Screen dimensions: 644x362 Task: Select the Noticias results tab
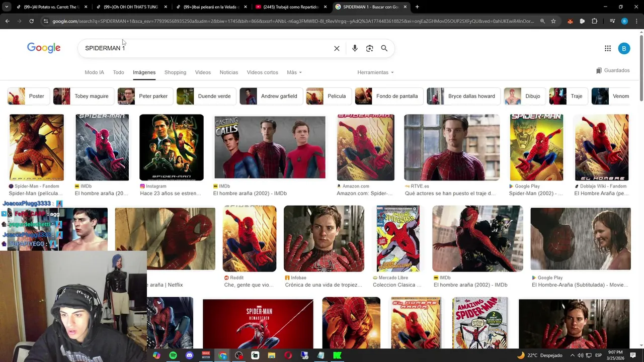228,72
